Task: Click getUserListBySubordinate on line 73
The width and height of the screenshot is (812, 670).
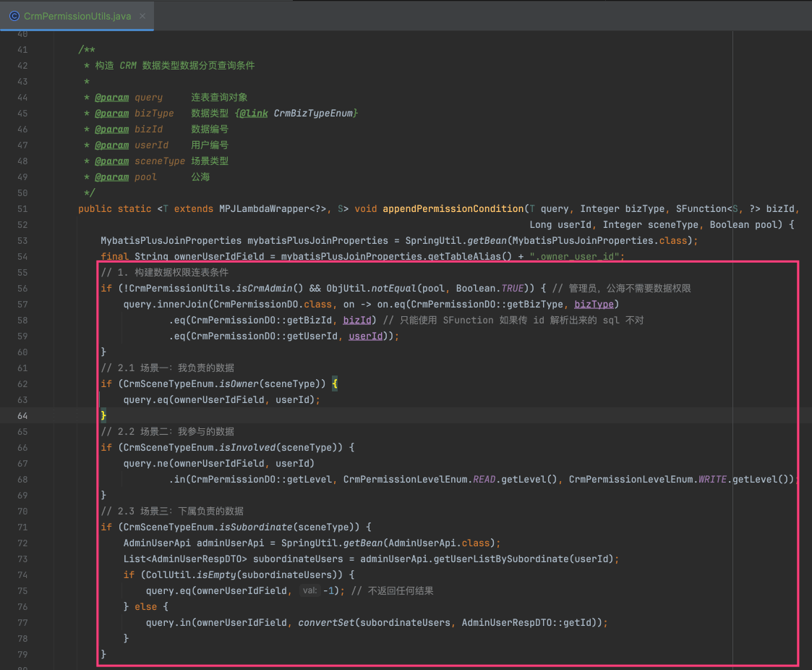Action: (501, 559)
